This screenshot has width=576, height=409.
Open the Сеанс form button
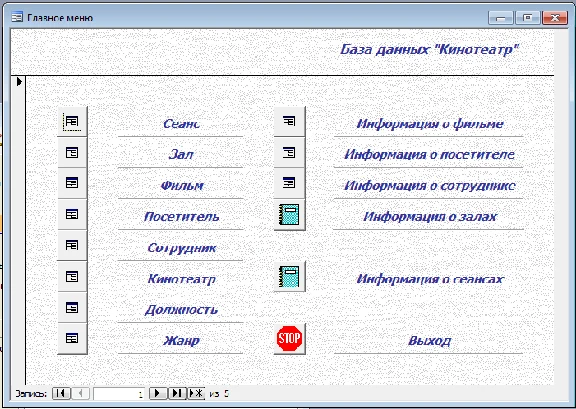tap(72, 122)
